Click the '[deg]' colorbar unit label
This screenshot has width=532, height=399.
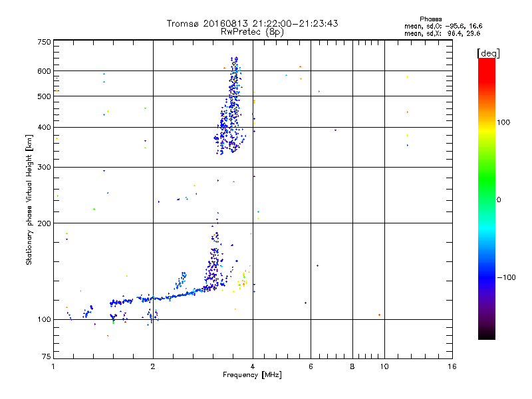coord(488,53)
